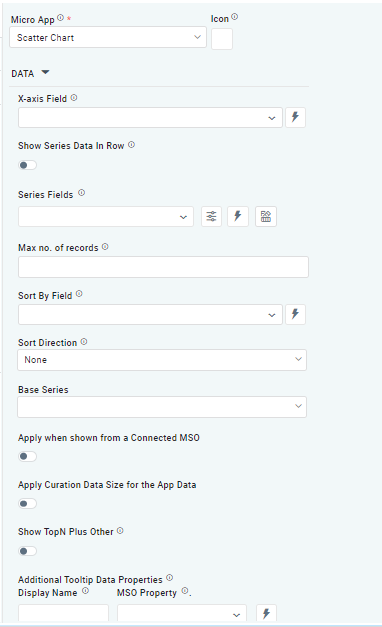Click the Base Series label
The image size is (382, 627).
pyautogui.click(x=43, y=390)
